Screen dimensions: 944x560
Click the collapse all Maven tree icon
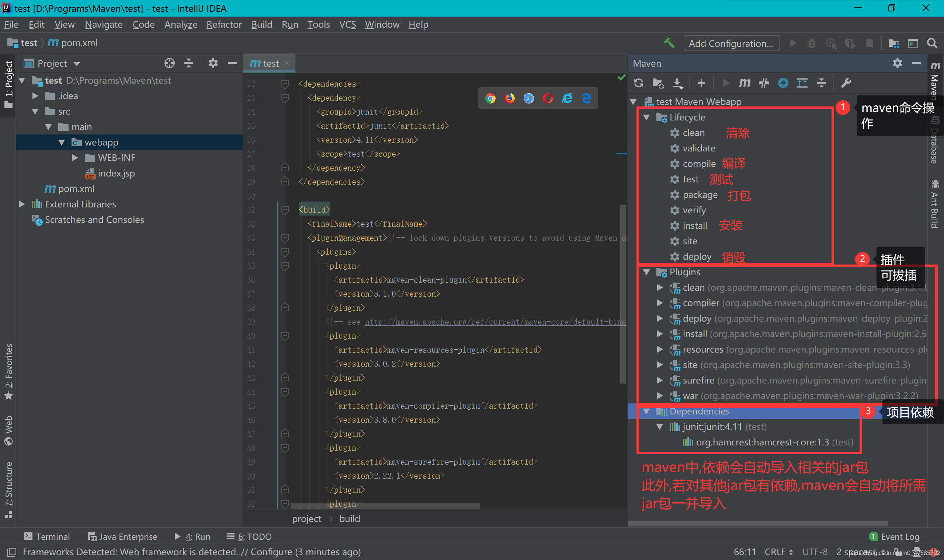tap(822, 83)
